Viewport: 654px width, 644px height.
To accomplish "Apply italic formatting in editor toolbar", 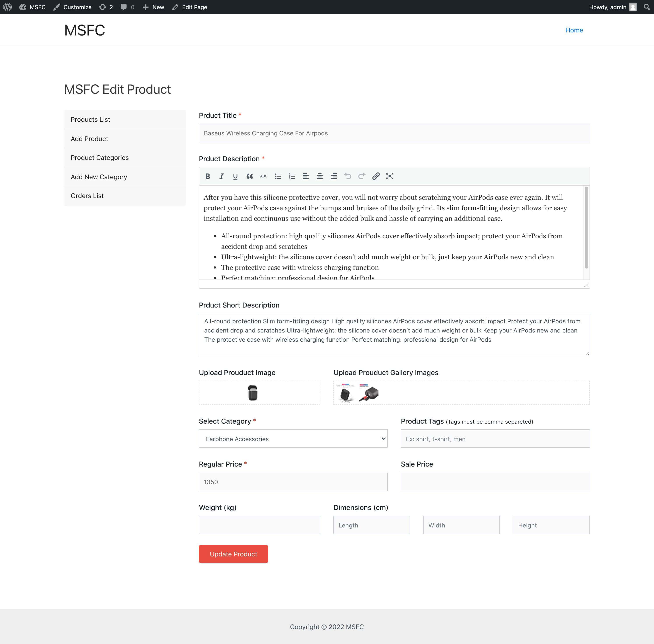I will 221,176.
